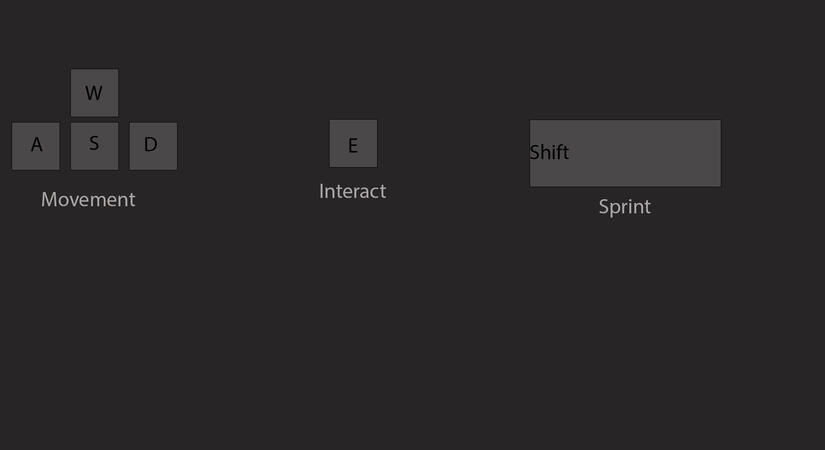
Task: Select the wide Shift key
Action: coord(625,153)
